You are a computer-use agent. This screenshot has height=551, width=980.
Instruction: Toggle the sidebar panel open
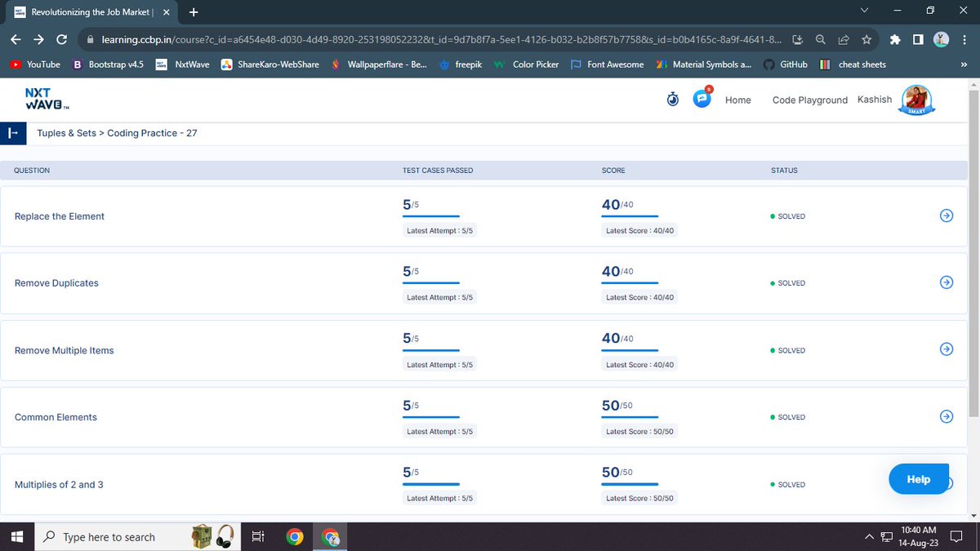[11, 132]
